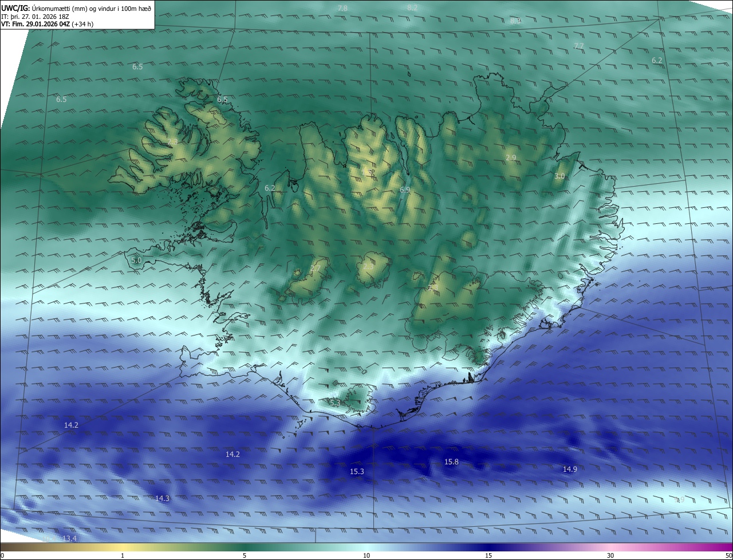733x560 pixels.
Task: Click the 5.0 value on the Snæfellsnes peninsula
Action: pos(136,260)
